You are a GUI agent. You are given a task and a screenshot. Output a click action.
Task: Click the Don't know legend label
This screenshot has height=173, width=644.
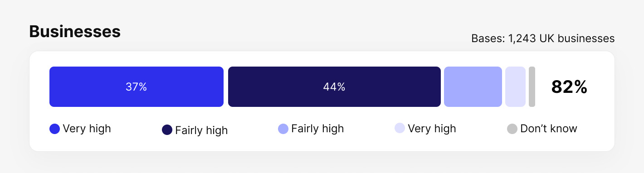point(549,129)
